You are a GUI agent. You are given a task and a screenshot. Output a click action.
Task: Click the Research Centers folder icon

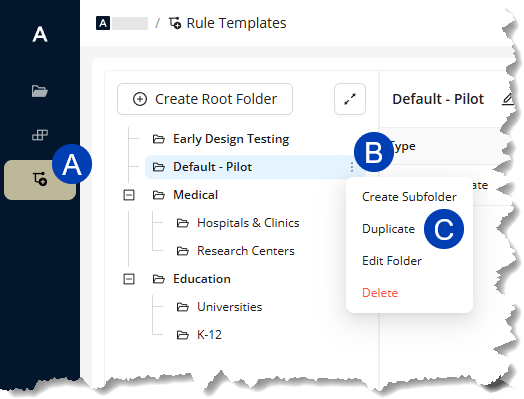[x=182, y=251]
